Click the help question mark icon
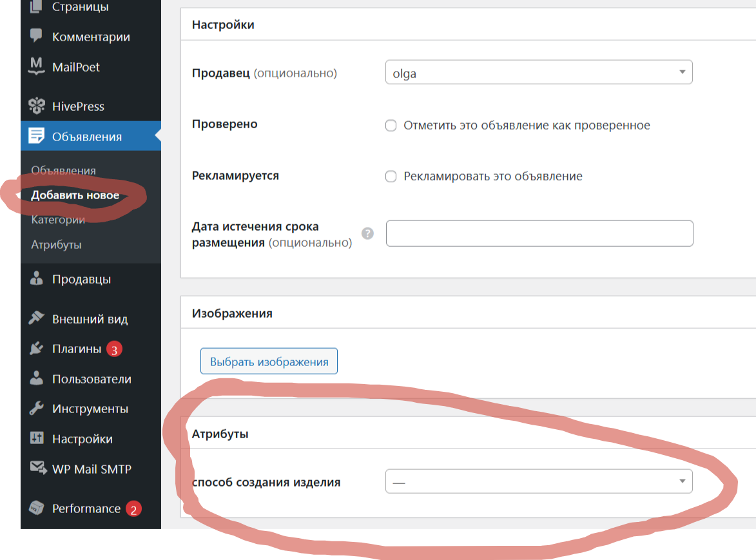This screenshot has height=560, width=756. click(367, 233)
